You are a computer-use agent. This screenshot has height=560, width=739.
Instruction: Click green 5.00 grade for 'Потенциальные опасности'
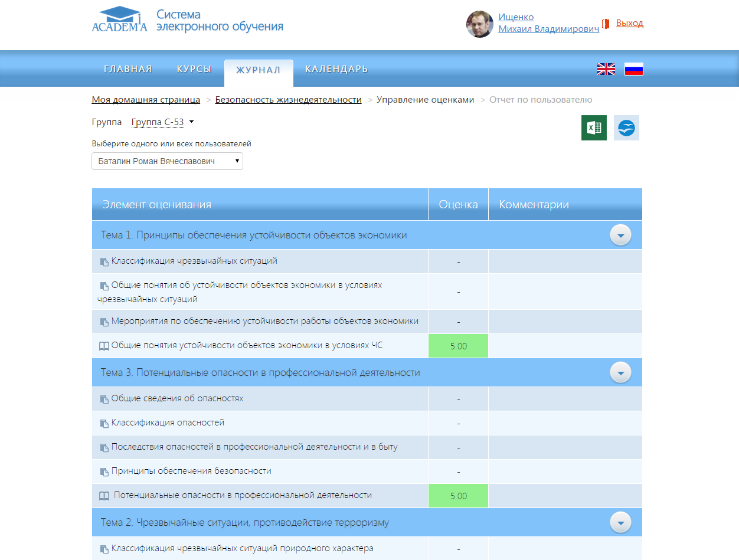(458, 496)
